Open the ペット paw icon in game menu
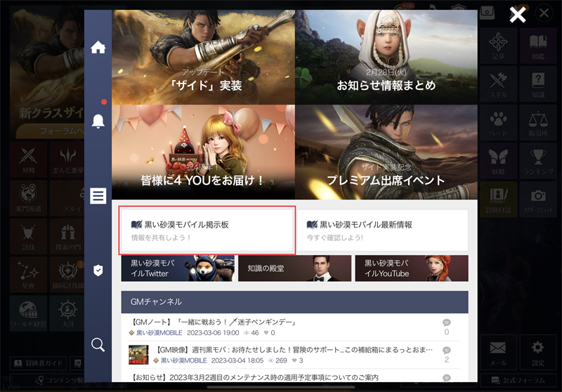This screenshot has width=562, height=392. click(498, 123)
